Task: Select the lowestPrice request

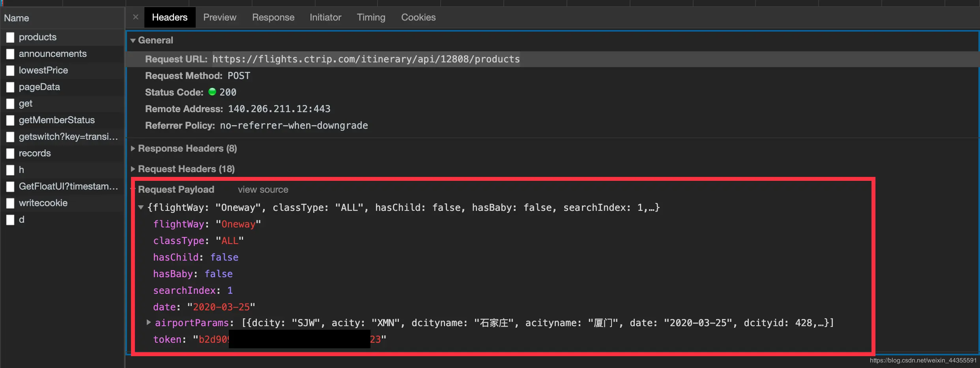Action: [x=62, y=70]
